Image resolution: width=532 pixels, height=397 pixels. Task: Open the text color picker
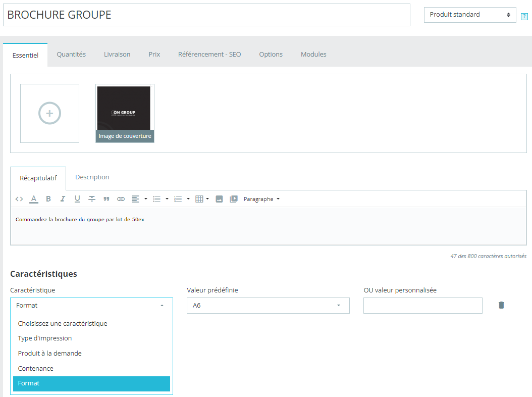34,199
